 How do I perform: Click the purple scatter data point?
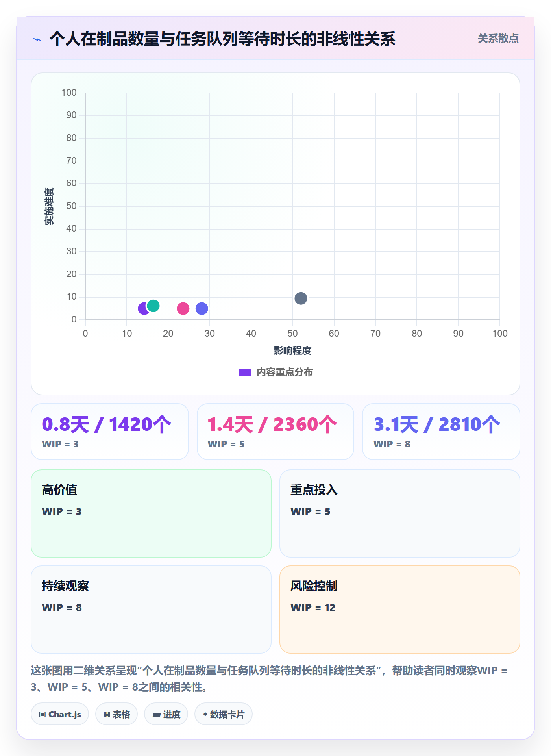(x=143, y=308)
